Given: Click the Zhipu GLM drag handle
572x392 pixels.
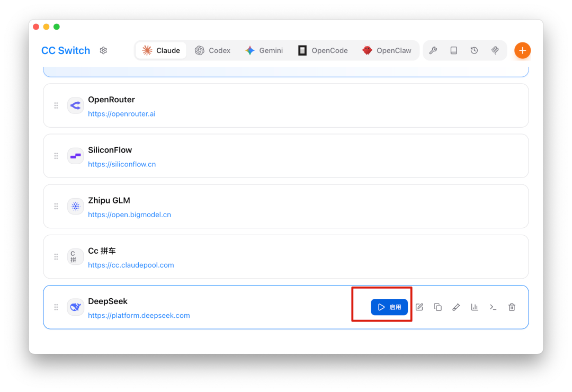Looking at the screenshot, I should tap(56, 206).
